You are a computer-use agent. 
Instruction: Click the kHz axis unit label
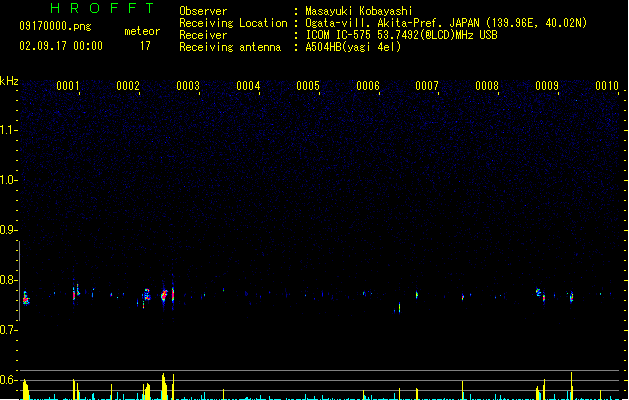[9, 81]
